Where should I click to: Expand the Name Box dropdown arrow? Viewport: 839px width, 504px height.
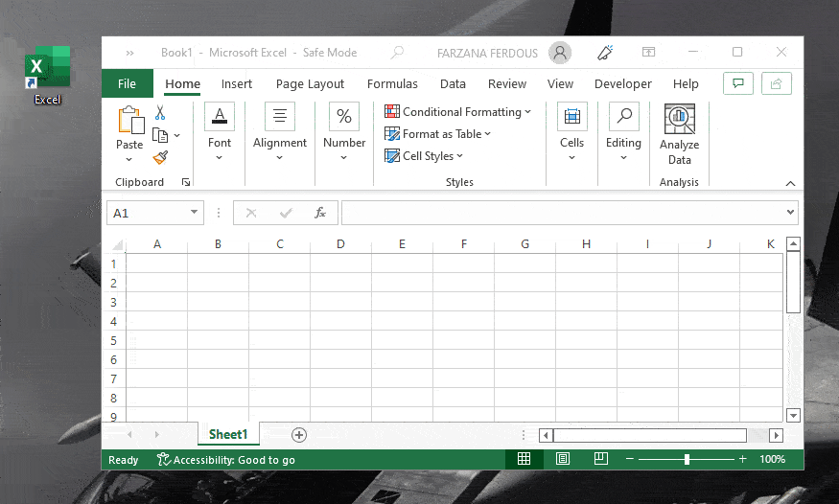[x=194, y=212]
